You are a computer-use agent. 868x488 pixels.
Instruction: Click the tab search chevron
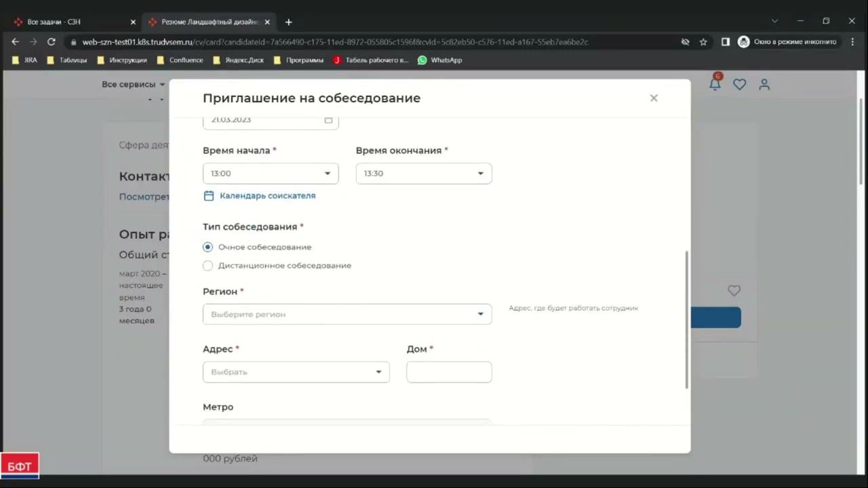click(x=775, y=22)
